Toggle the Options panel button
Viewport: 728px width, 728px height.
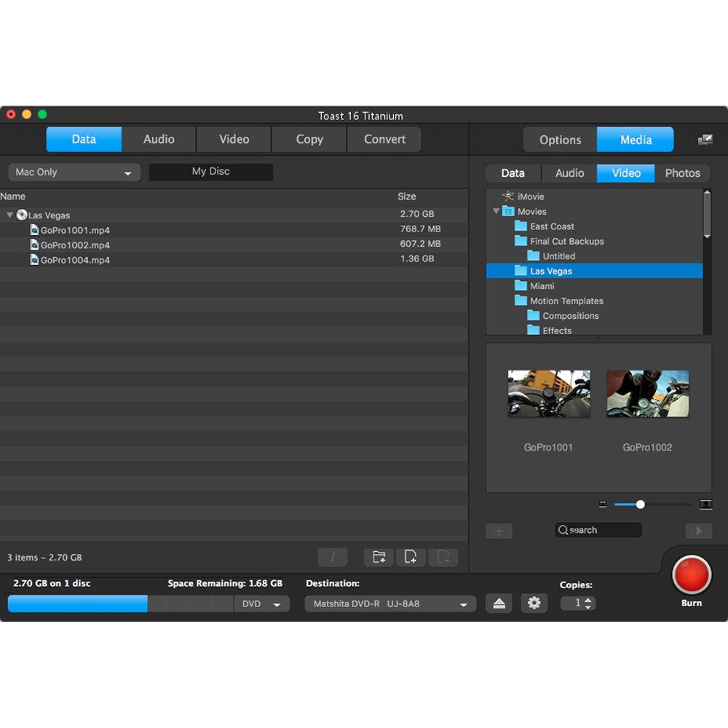coord(560,140)
